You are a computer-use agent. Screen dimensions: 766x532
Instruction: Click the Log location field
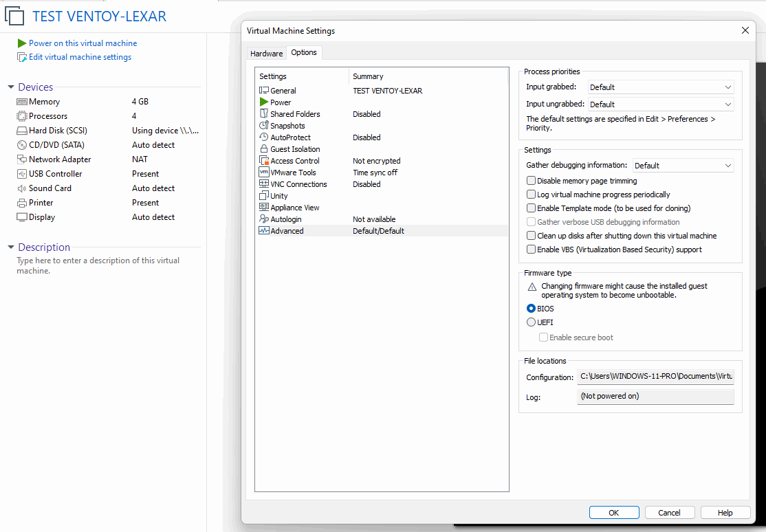[655, 397]
